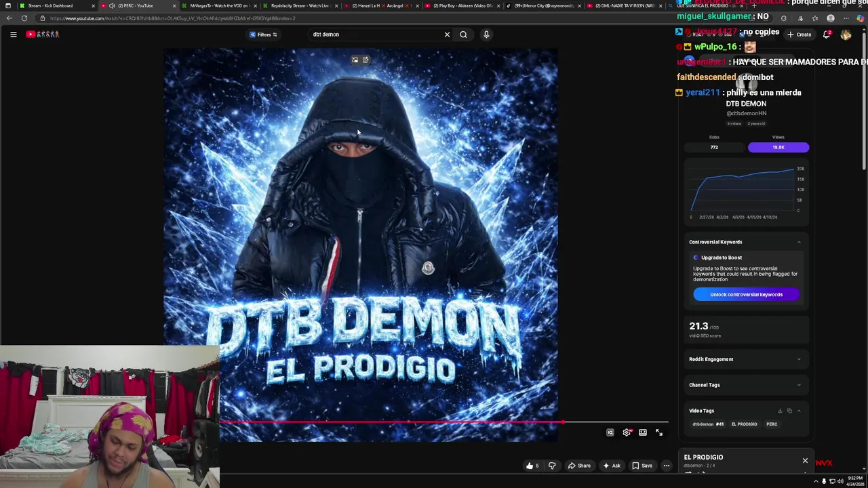Open the DTB DEMON channel name
Image resolution: width=868 pixels, height=488 pixels.
click(x=746, y=104)
